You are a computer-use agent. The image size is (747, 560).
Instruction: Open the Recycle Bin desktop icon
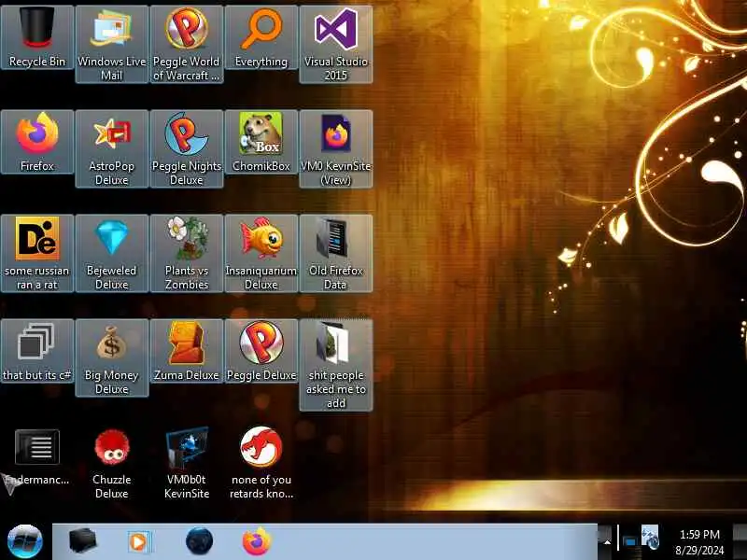37,37
